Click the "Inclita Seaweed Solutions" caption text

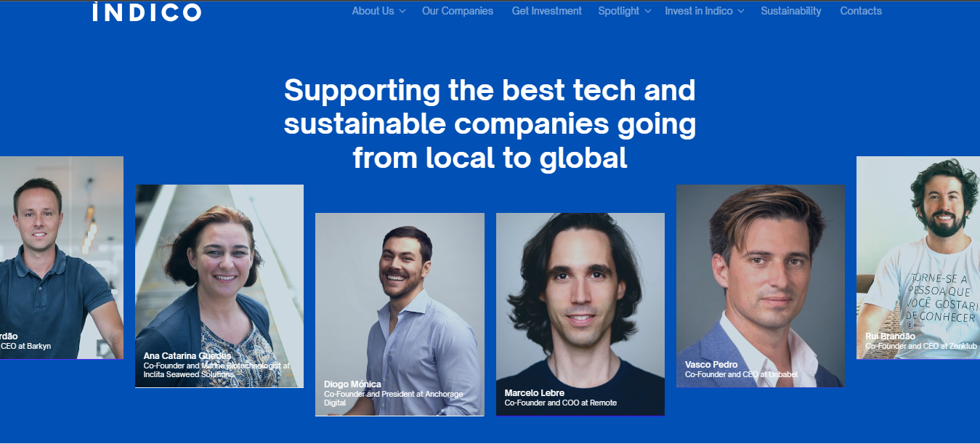click(x=189, y=374)
